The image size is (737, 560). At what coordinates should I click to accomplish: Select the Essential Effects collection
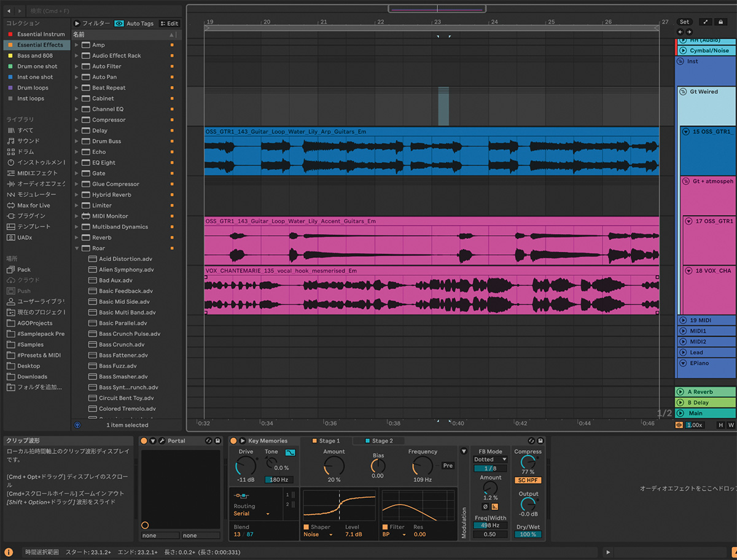coord(37,45)
